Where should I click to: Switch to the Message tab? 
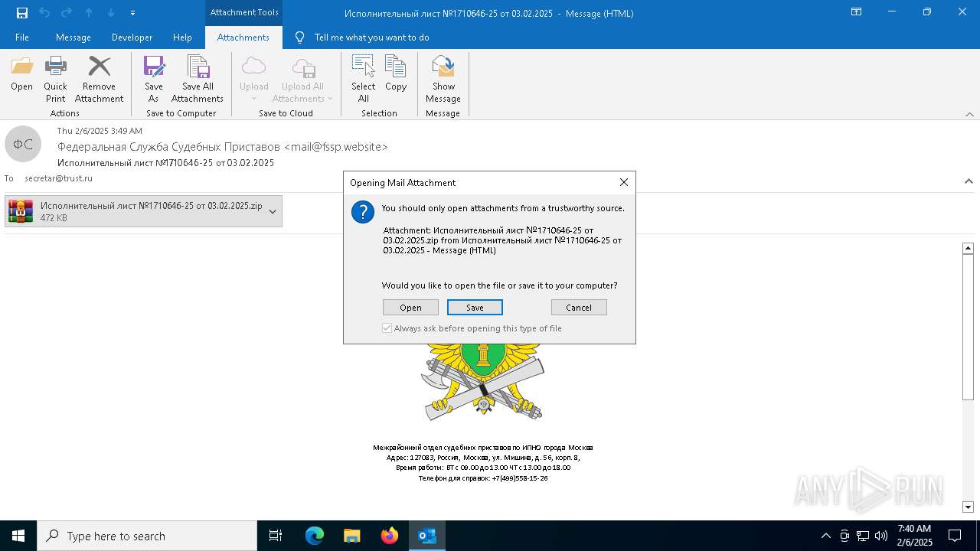coord(73,37)
